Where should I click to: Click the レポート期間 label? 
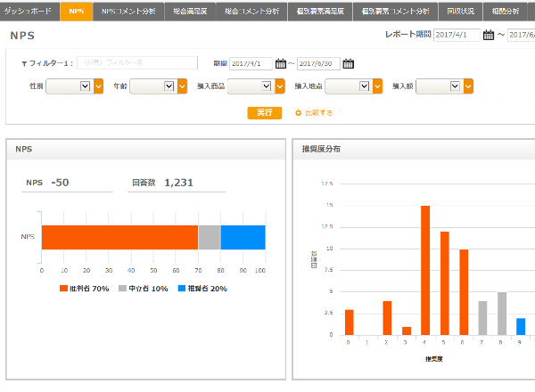click(x=408, y=35)
